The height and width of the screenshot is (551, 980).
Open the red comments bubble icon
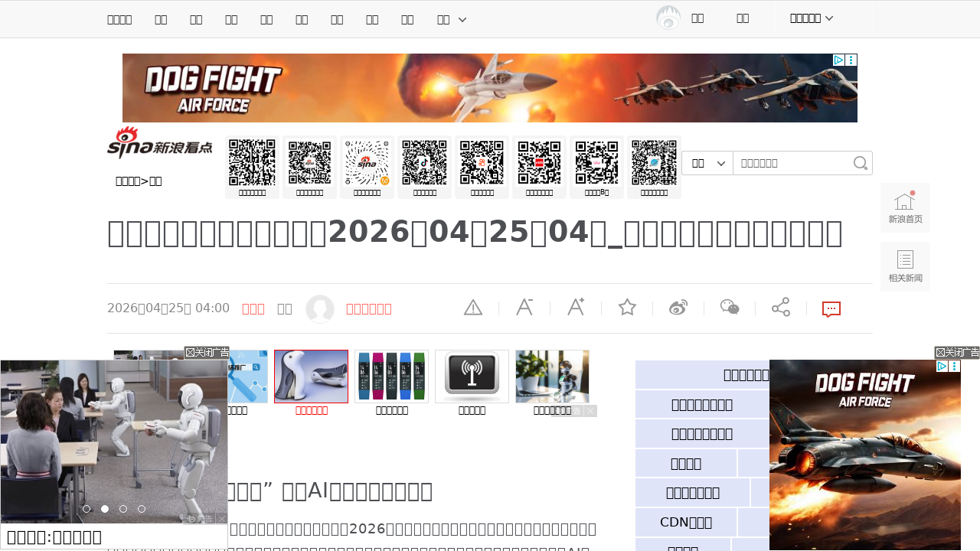click(x=831, y=309)
